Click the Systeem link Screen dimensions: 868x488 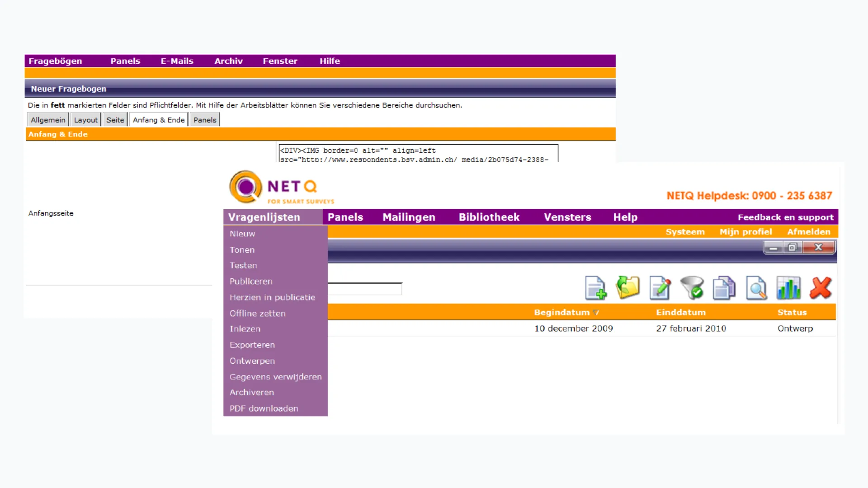point(685,232)
